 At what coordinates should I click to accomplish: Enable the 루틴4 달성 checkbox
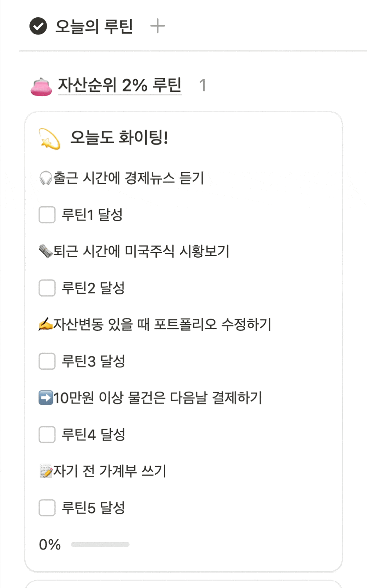click(x=47, y=435)
